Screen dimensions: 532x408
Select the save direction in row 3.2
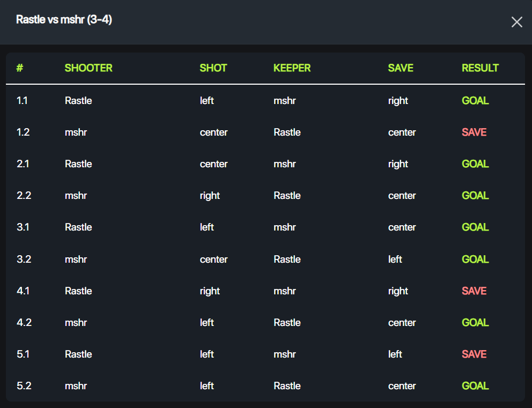395,259
